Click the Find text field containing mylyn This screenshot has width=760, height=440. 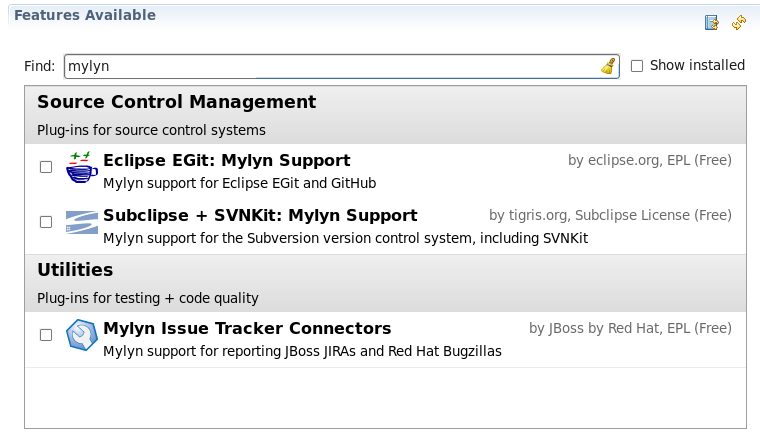point(330,66)
